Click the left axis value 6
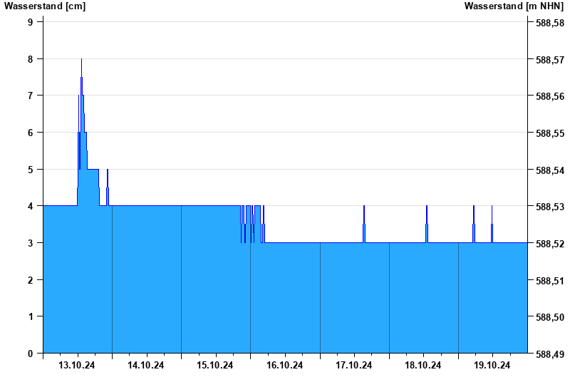Viewport: 570px width, 392px height. pyautogui.click(x=30, y=133)
